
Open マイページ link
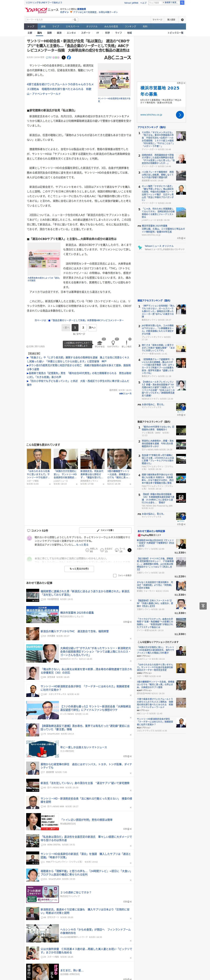[157, 20]
